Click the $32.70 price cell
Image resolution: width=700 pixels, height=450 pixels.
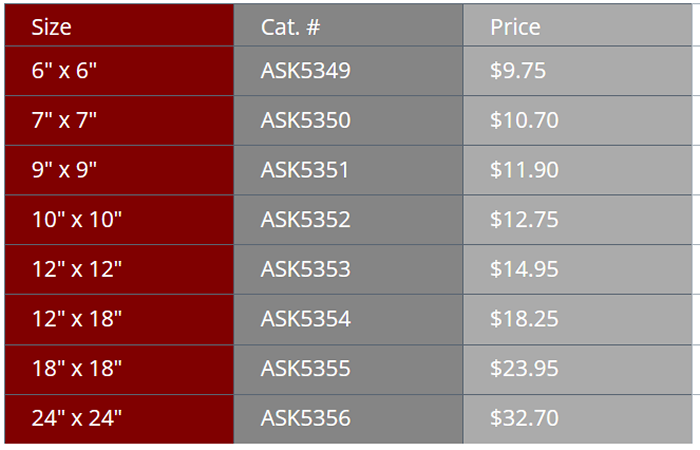(524, 418)
